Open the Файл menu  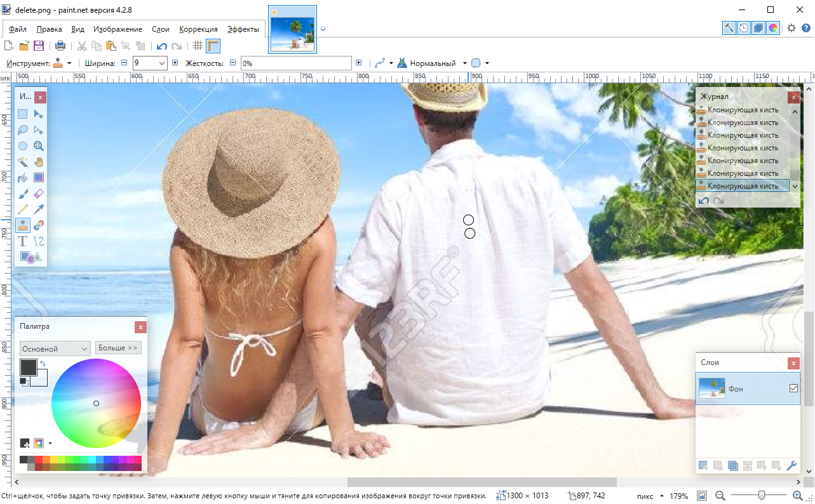(18, 29)
